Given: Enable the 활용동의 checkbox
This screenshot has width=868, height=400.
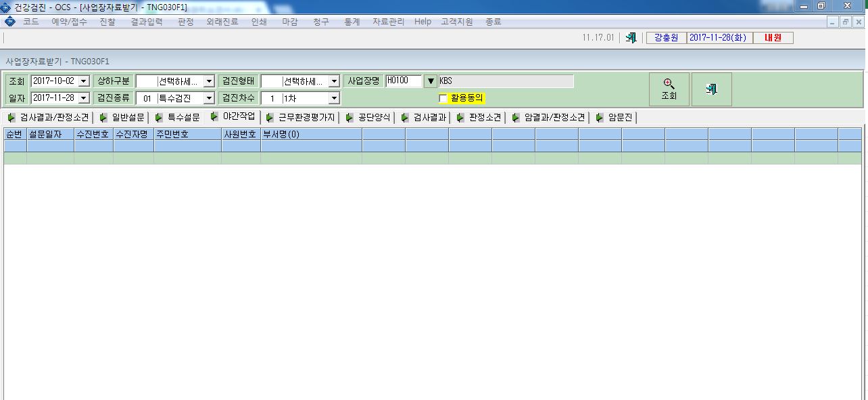Looking at the screenshot, I should tap(443, 99).
